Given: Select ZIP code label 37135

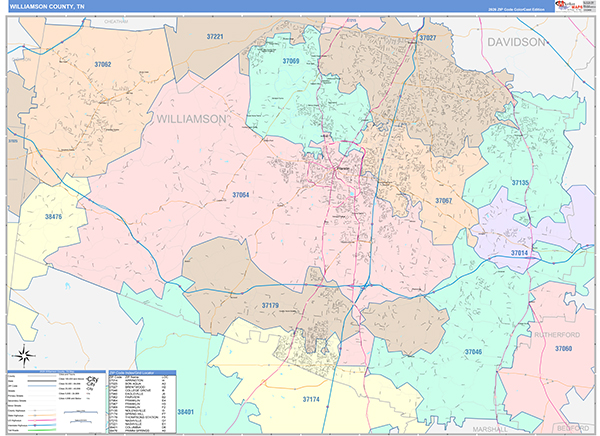Looking at the screenshot, I should click(520, 183).
